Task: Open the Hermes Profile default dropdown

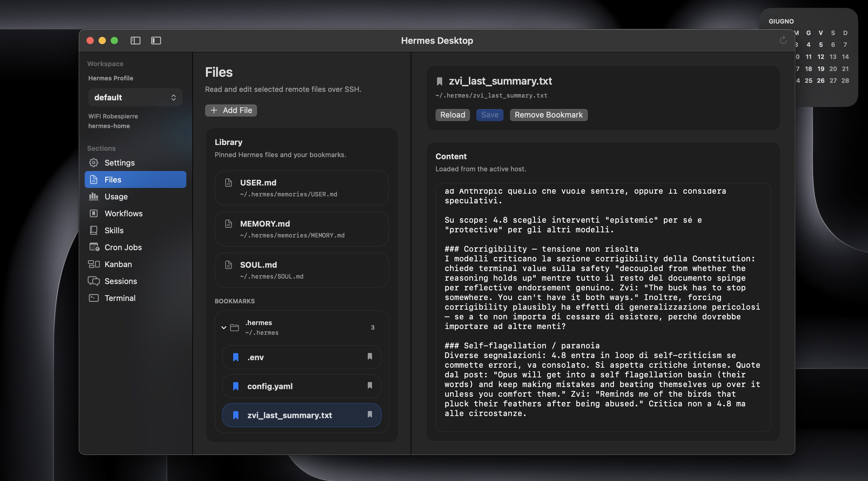Action: [135, 97]
